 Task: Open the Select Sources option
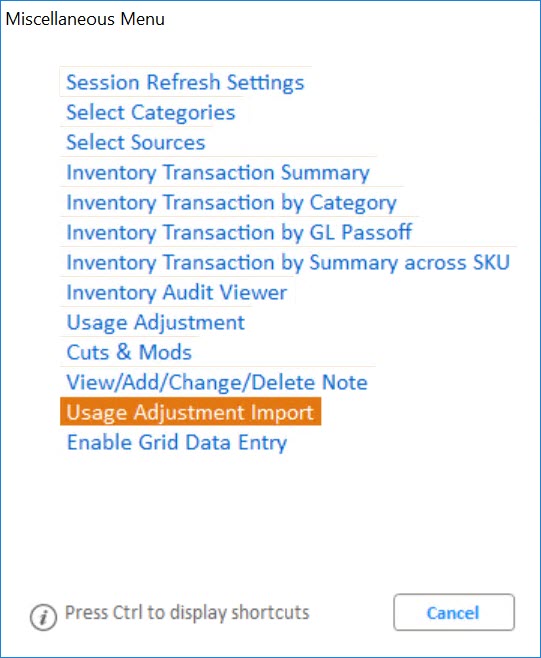(136, 142)
